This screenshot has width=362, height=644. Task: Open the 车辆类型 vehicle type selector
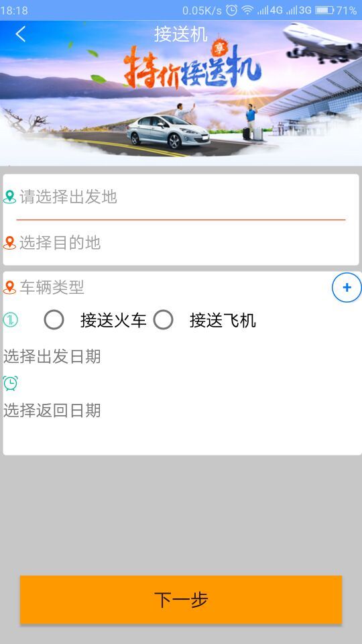(x=52, y=287)
